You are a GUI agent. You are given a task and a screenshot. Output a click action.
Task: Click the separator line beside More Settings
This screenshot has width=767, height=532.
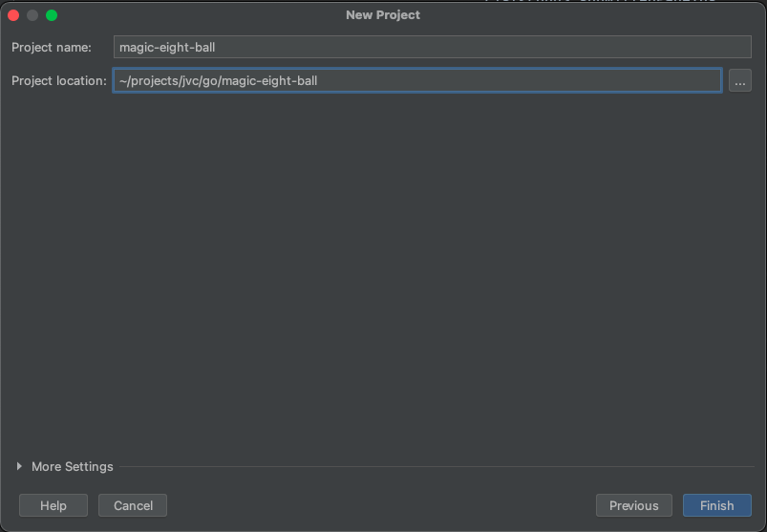pos(430,467)
